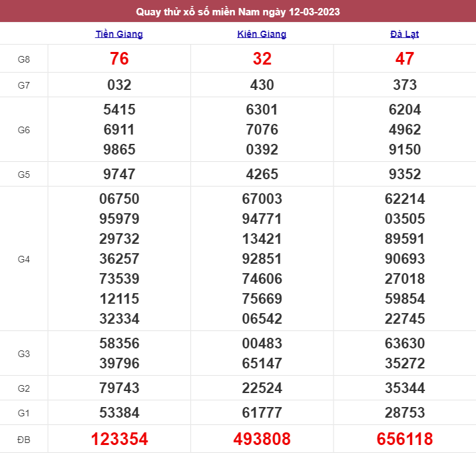Select the G8 row label

point(24,59)
